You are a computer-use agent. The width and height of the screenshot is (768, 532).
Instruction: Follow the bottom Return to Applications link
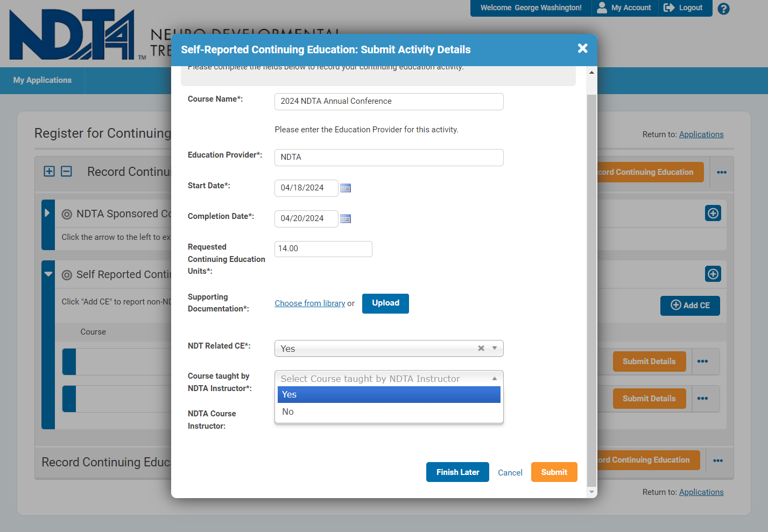701,492
